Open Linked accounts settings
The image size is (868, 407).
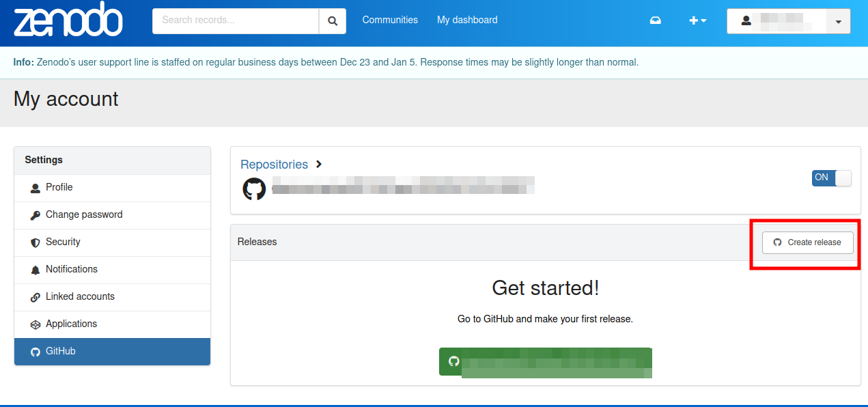(x=112, y=297)
